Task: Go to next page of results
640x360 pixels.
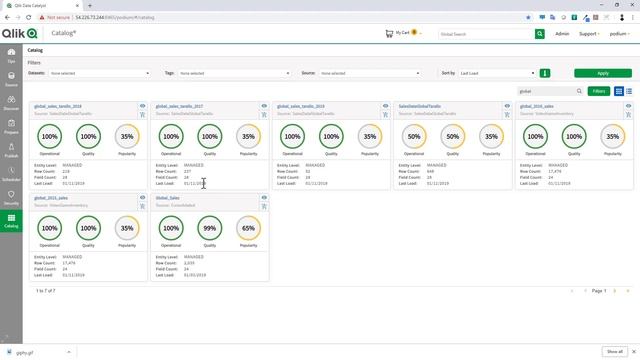Action: pyautogui.click(x=615, y=291)
